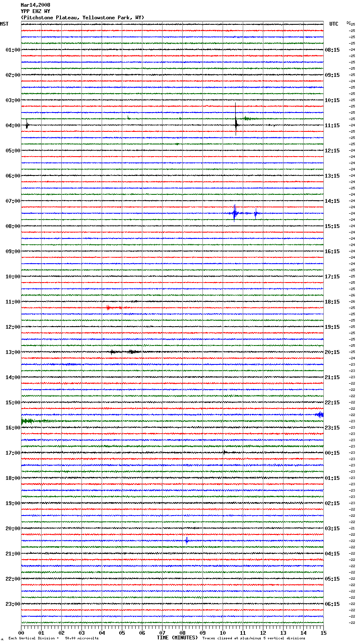This screenshot has height=644, width=357.
Task: Select the 11:00 MST time label
Action: click(x=13, y=302)
